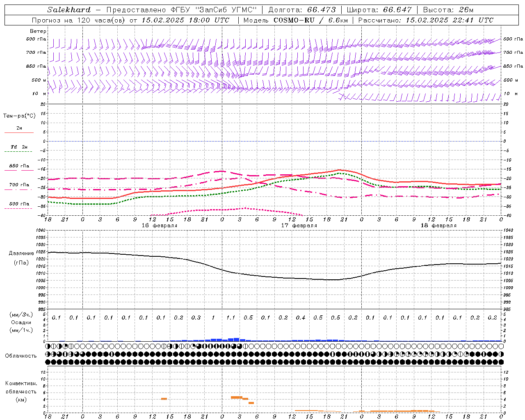Select the 'Долгота: 66.473' longitude text
Screen dimensions: 525x420
[x=302, y=10]
